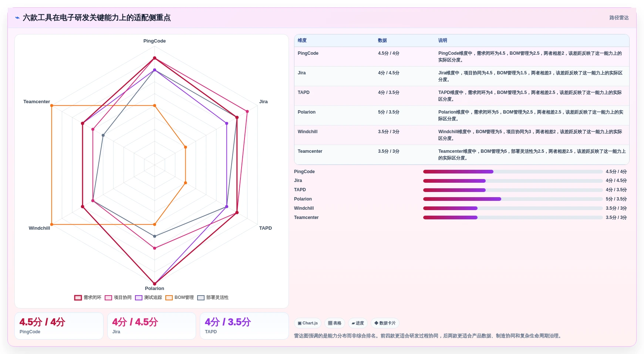
Task: Click the TAPD progress bar
Action: [513, 190]
